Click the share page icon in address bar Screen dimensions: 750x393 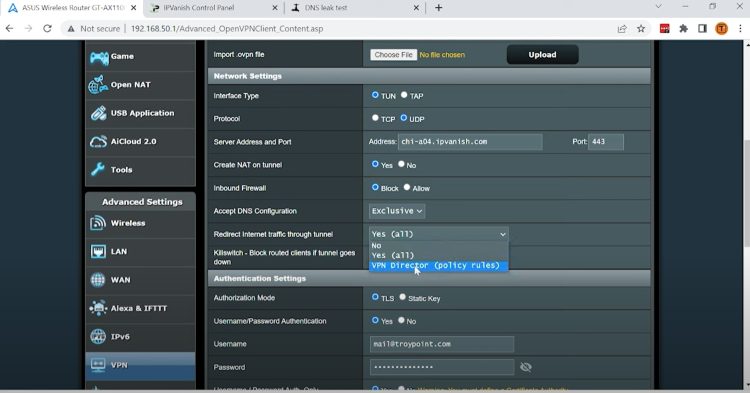pyautogui.click(x=622, y=29)
